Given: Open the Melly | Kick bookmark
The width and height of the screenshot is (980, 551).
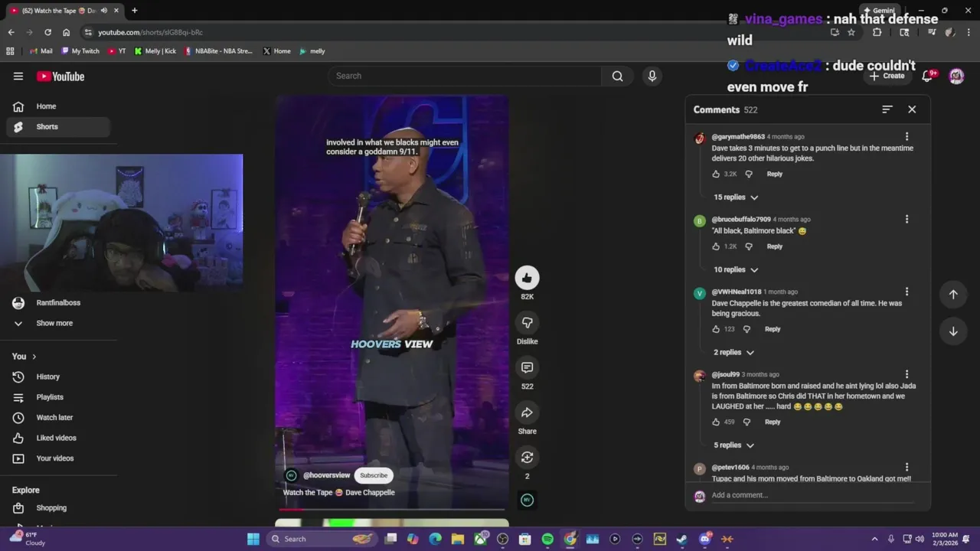Looking at the screenshot, I should (155, 51).
